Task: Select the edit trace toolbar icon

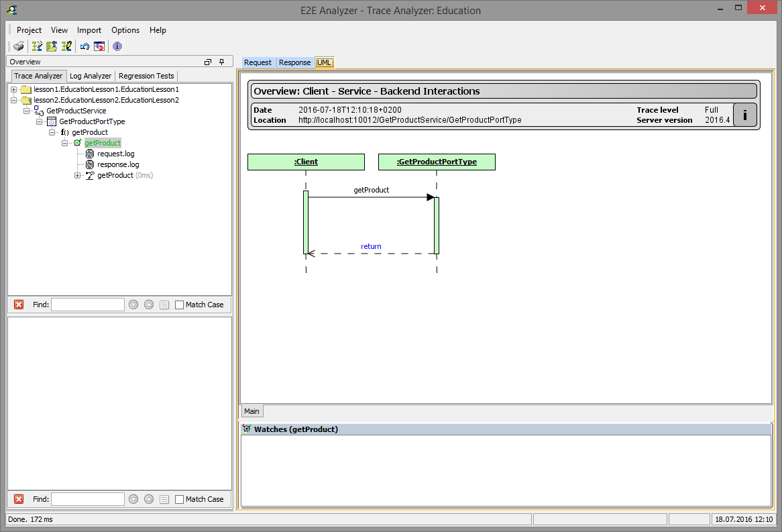Action: [x=66, y=46]
